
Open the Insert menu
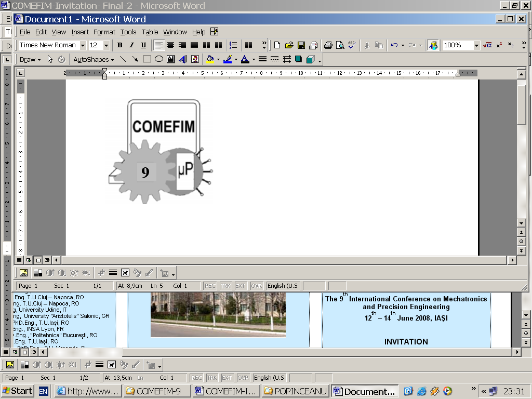[x=80, y=32]
